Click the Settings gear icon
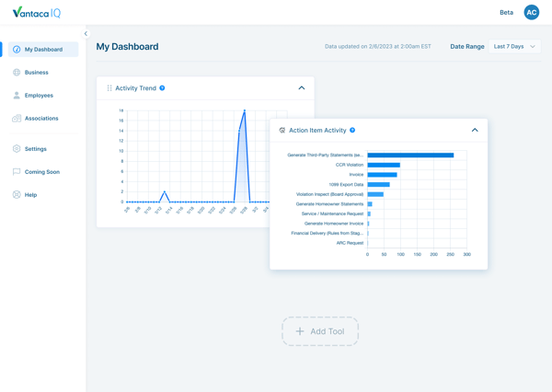552x392 pixels. [x=17, y=149]
